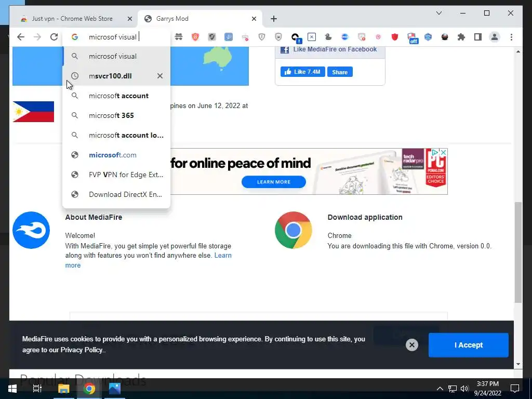This screenshot has height=399, width=532.
Task: Select FVP VPN for Edge suggestion
Action: [116, 175]
